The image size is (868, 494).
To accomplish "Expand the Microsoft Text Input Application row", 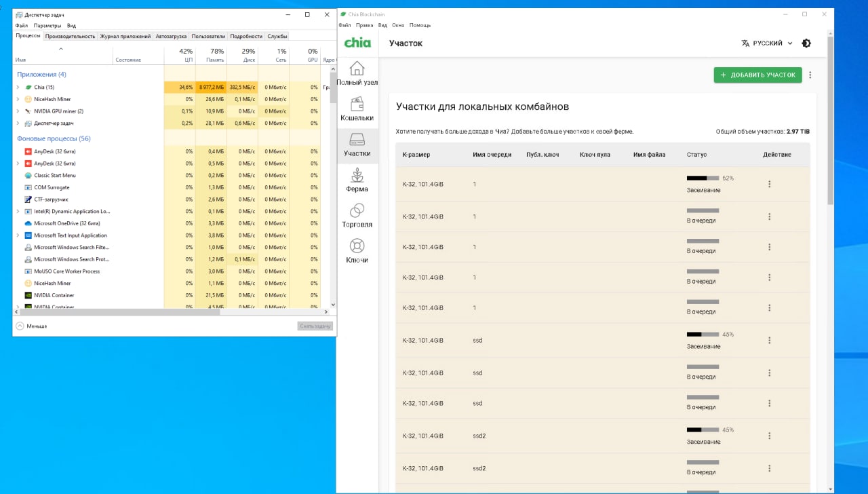I will pyautogui.click(x=18, y=235).
